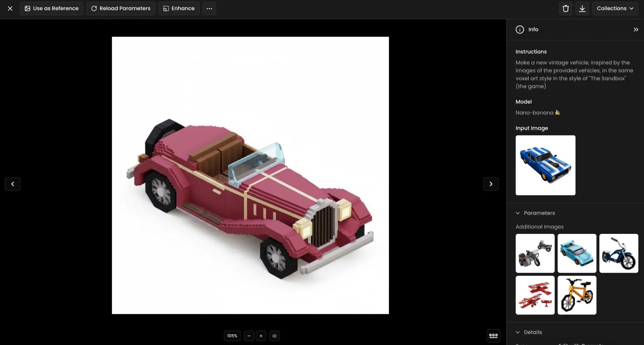Toggle the filmstrip view at bottom right
Screen dimensions: 644x345
[x=493, y=336]
